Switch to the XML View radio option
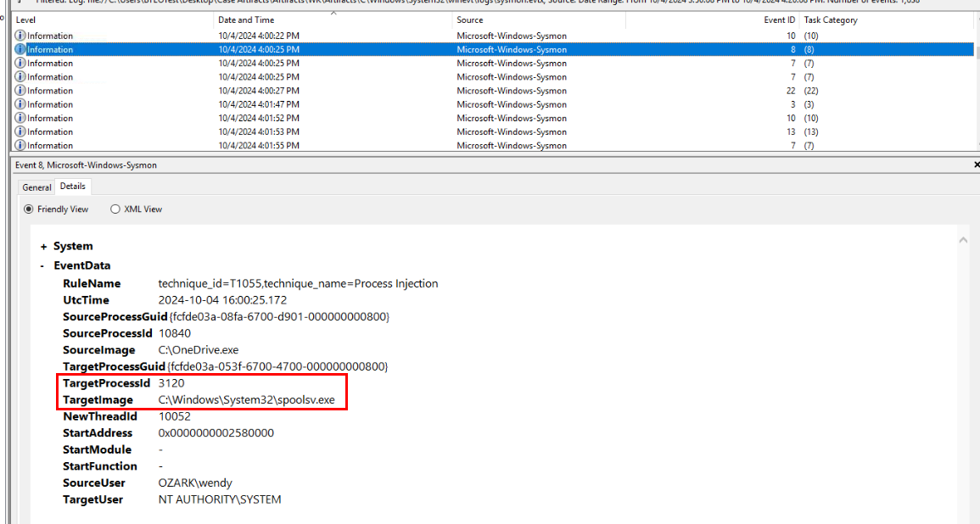The height and width of the screenshot is (524, 980). pyautogui.click(x=115, y=209)
